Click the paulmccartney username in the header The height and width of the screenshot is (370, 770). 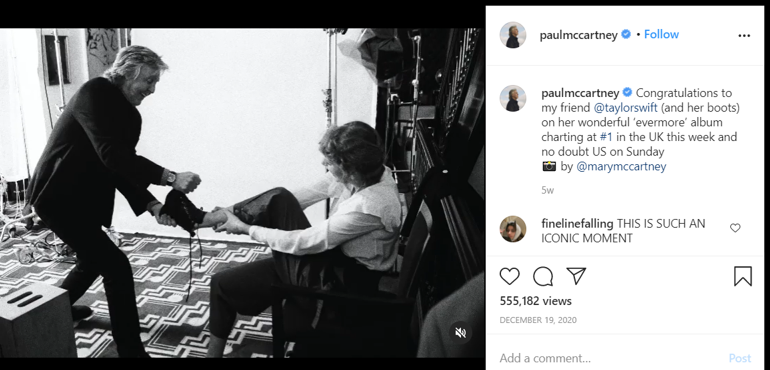578,35
